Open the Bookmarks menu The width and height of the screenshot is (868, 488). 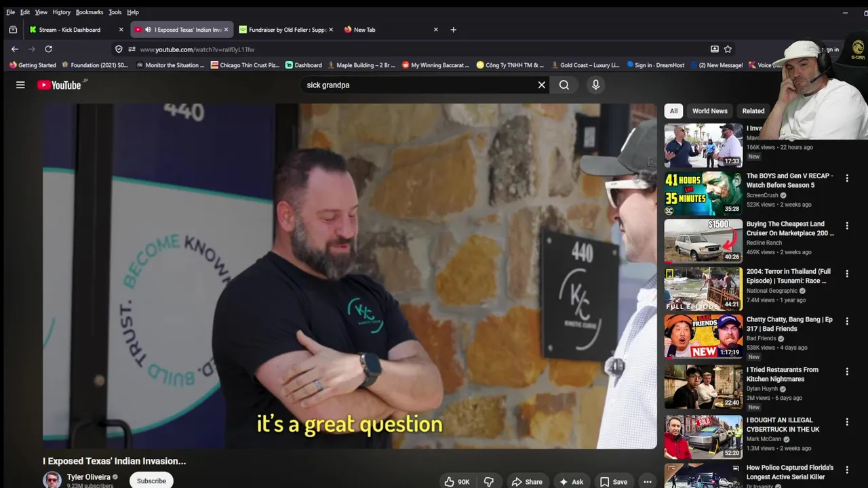tap(89, 12)
